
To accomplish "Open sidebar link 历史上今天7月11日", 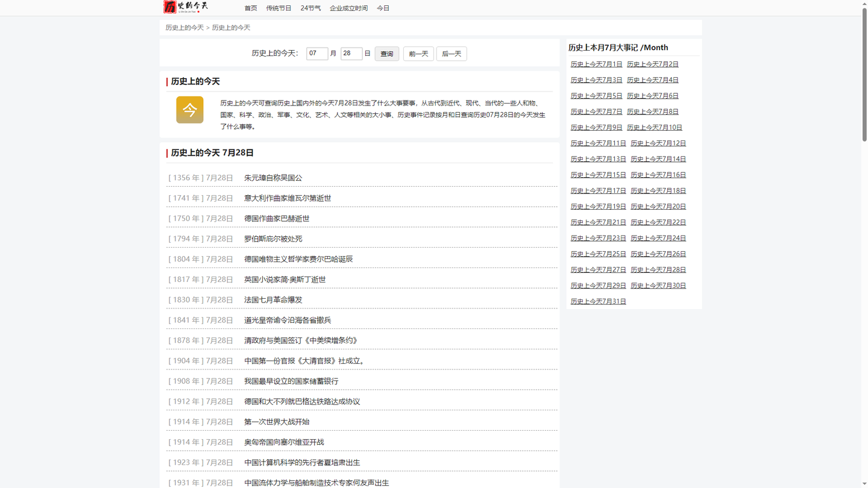I will coord(598,143).
